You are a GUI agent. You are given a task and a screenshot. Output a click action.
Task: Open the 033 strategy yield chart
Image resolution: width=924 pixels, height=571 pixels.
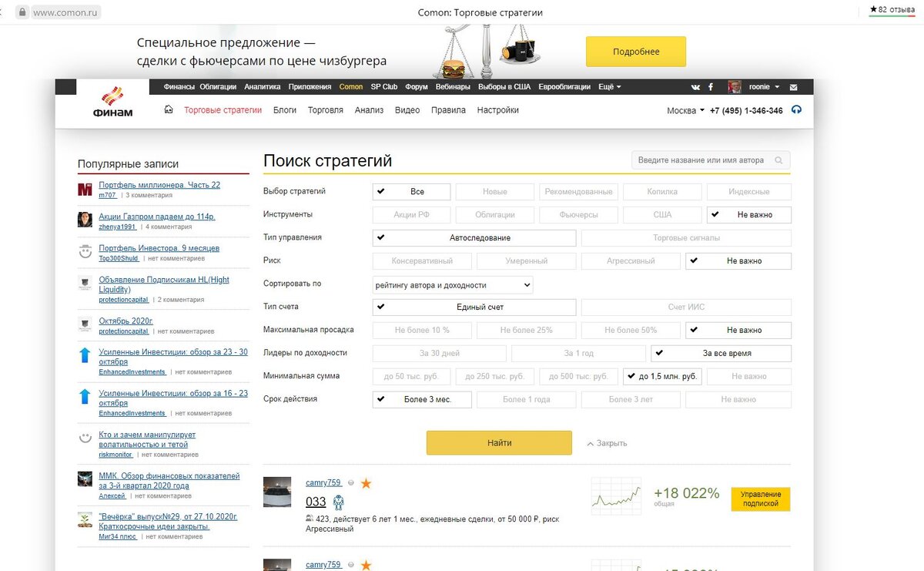tap(616, 496)
